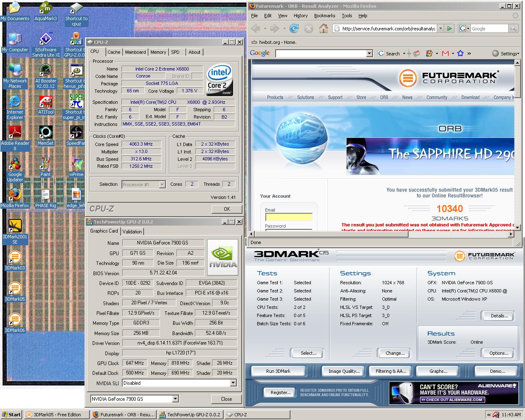This screenshot has width=525, height=420.
Task: Click Firefox Back arrow button
Action: (x=256, y=28)
